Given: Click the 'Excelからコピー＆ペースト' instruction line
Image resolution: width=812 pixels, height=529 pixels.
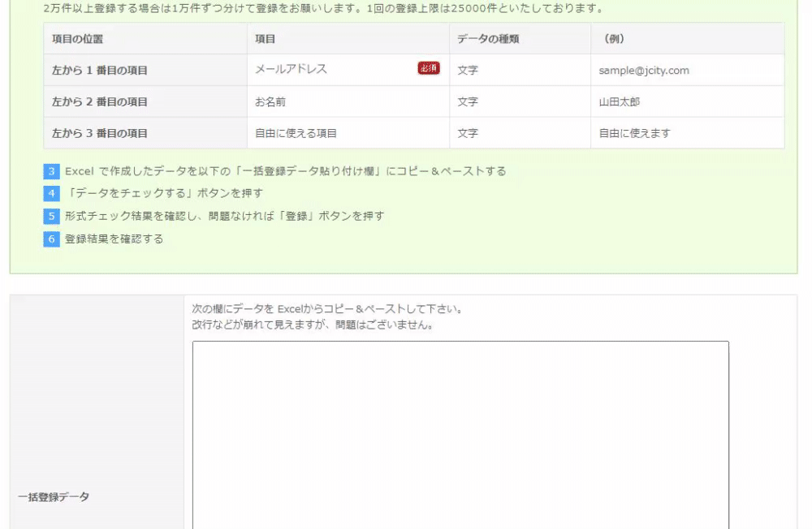Looking at the screenshot, I should pos(328,309).
